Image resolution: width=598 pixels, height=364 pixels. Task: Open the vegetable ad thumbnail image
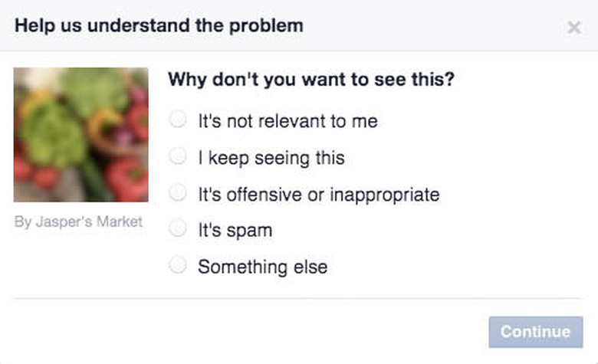point(81,135)
